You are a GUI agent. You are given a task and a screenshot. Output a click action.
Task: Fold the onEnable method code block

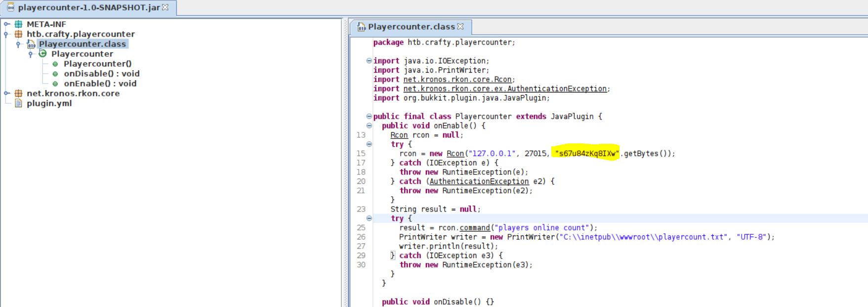click(x=369, y=126)
